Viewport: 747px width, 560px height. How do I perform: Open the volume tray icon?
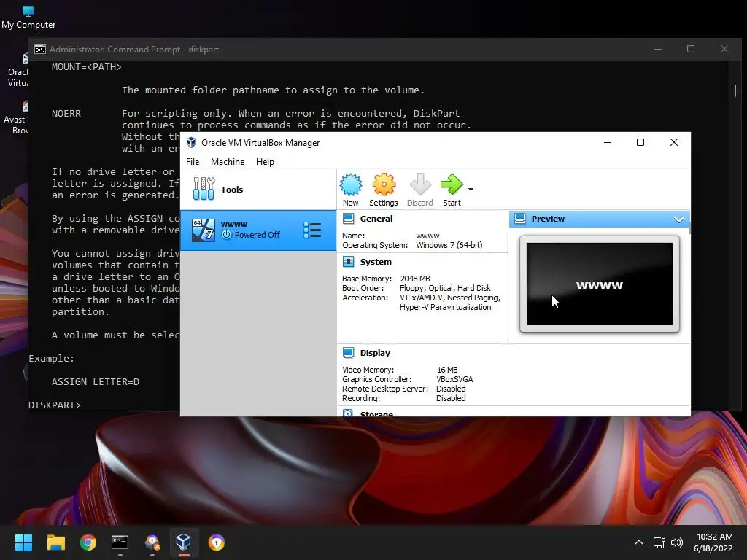click(676, 542)
